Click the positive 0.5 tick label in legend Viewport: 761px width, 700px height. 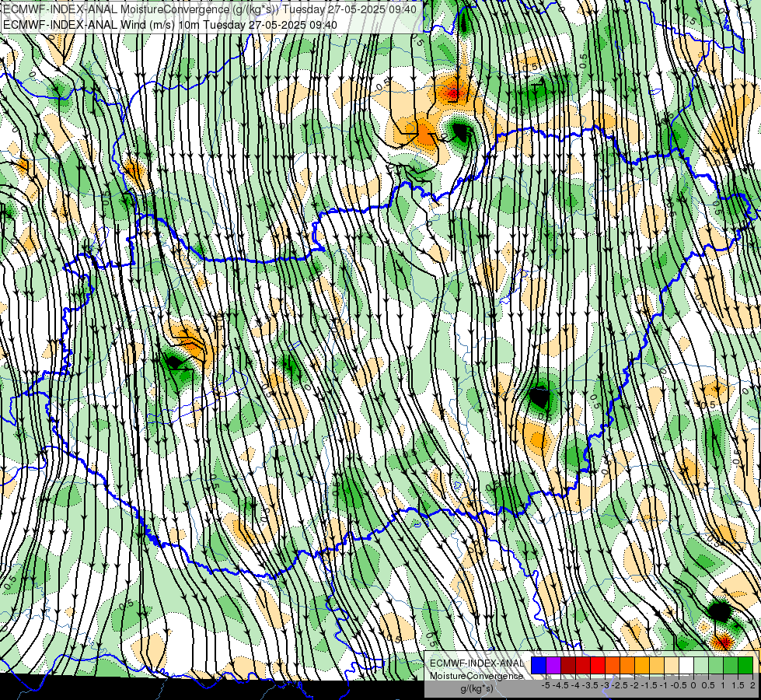click(x=708, y=685)
